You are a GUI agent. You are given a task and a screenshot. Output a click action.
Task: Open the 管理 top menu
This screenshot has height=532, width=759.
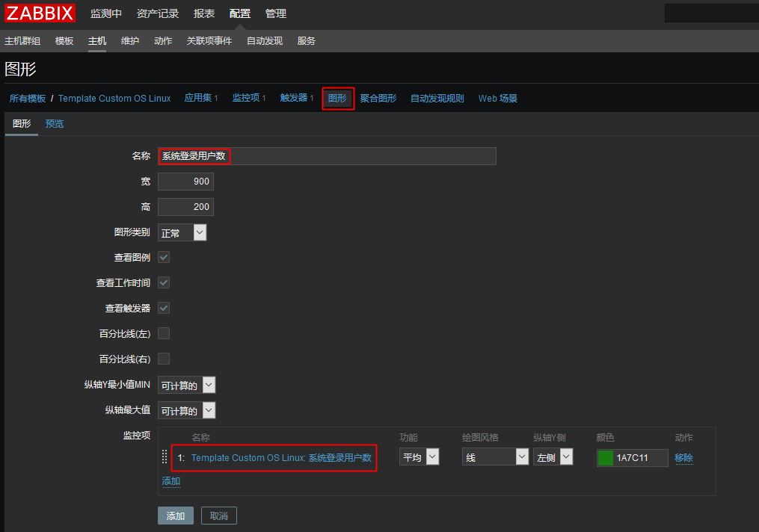pos(276,13)
